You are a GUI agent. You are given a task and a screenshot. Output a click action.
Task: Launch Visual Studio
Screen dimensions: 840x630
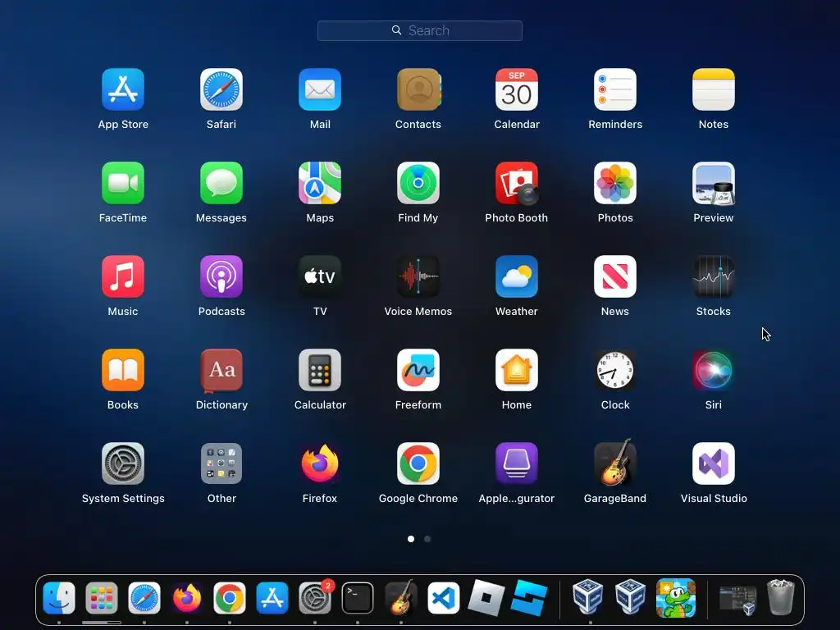(714, 463)
